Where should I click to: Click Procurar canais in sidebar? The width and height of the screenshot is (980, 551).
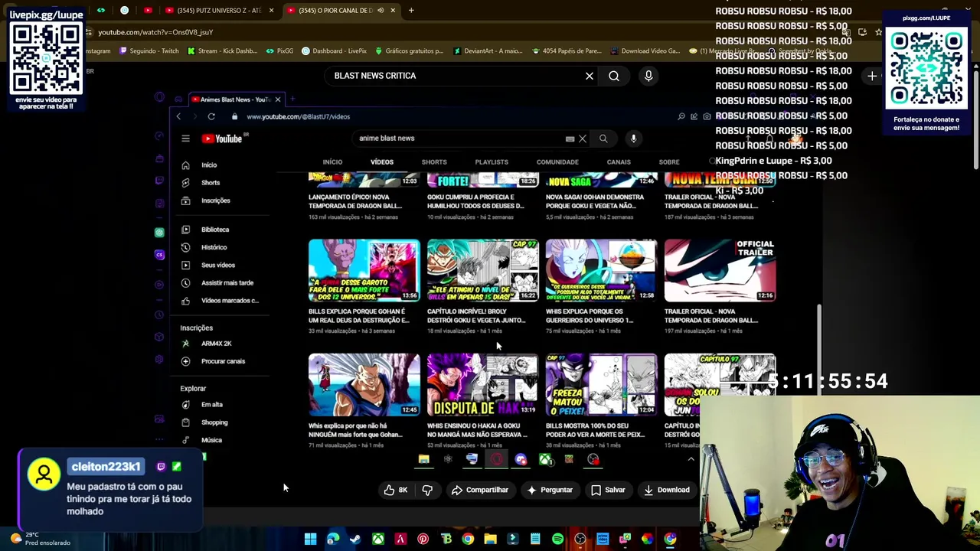(222, 361)
